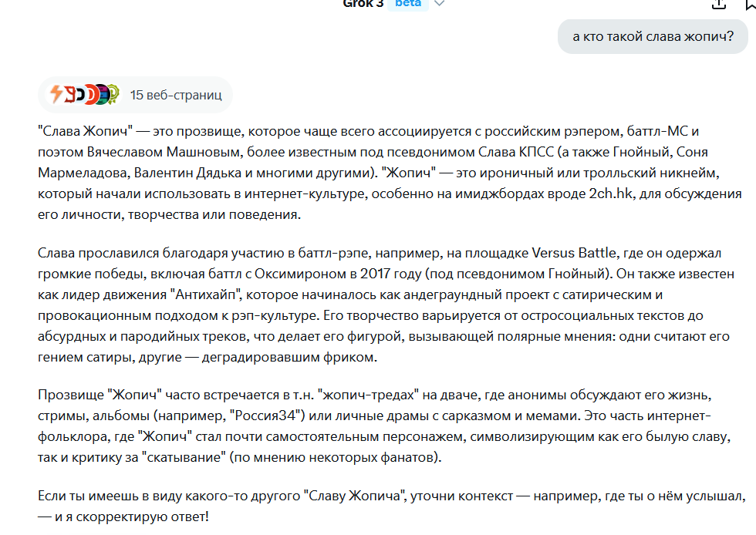Click the orange lightning source favicon
Screen dimensions: 756x535
[x=56, y=94]
